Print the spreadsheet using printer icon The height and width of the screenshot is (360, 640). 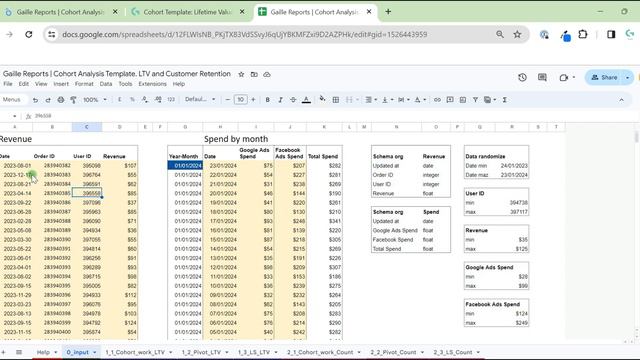click(x=61, y=100)
